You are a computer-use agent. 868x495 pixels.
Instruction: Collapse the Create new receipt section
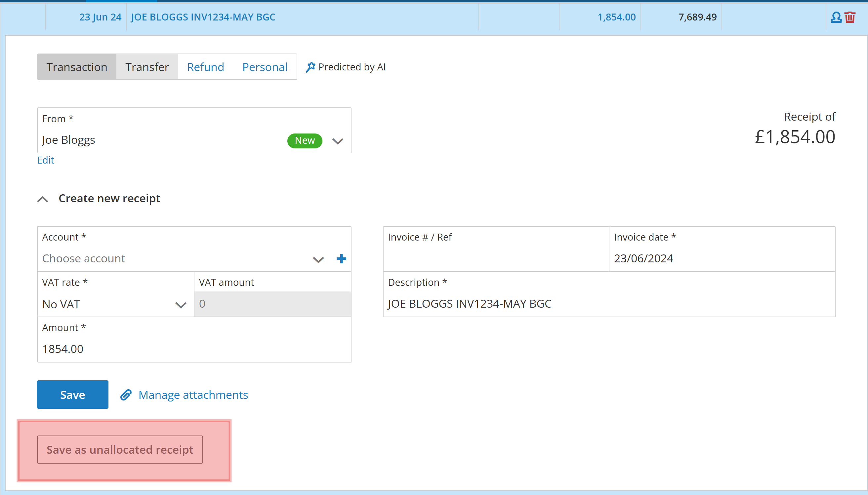43,199
